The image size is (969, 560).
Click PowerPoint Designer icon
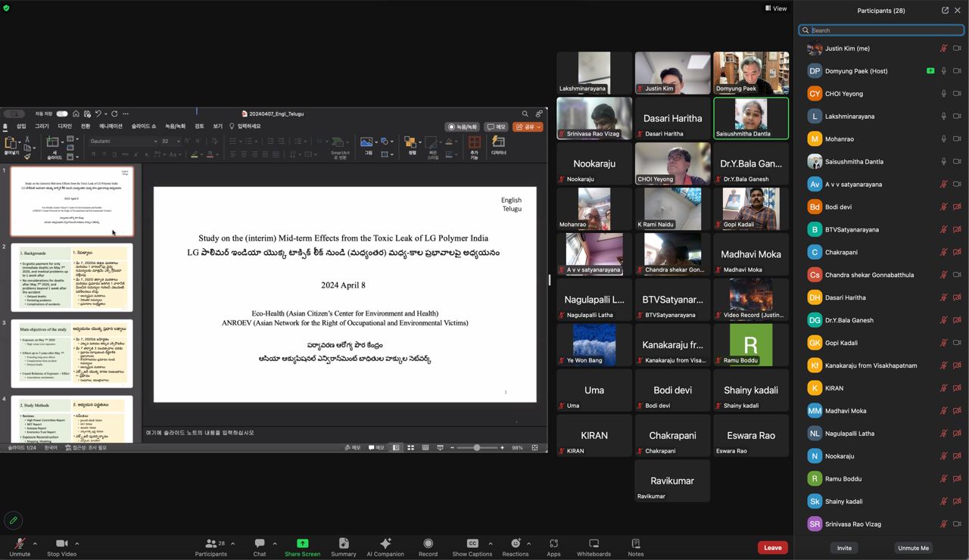[498, 144]
